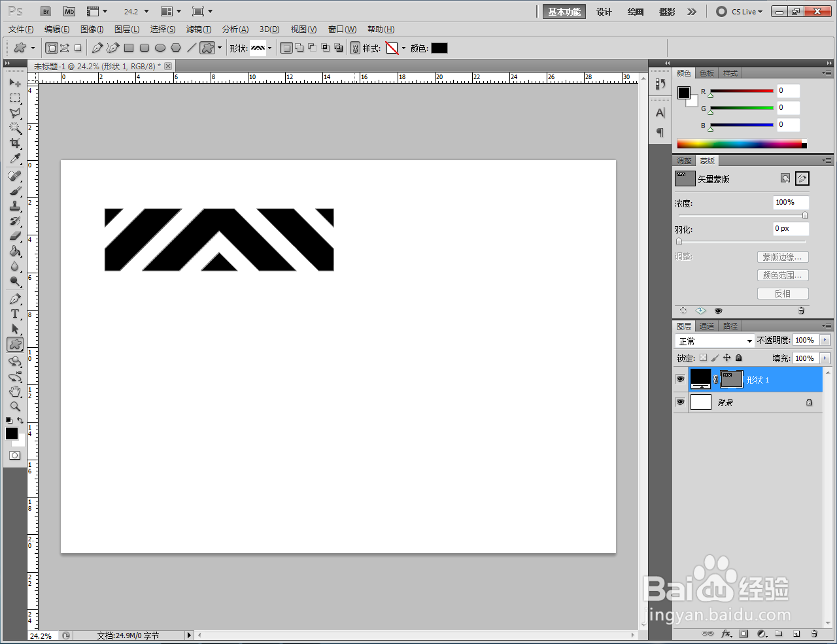This screenshot has width=837, height=644.
Task: Open the fill slider arrow
Action: tap(825, 358)
